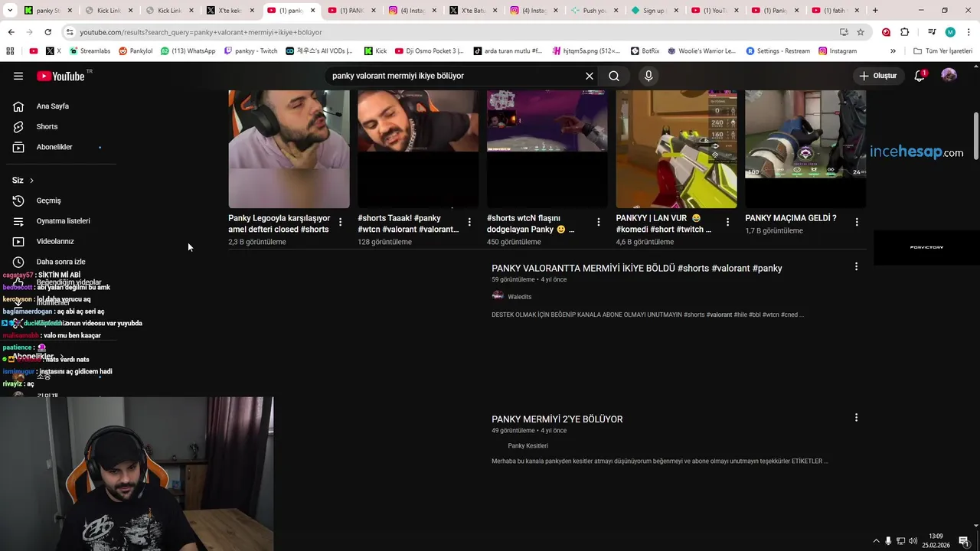Screen dimensions: 980x551
Task: Open Dji Osmo Pocket 3 bookmark
Action: tap(430, 51)
